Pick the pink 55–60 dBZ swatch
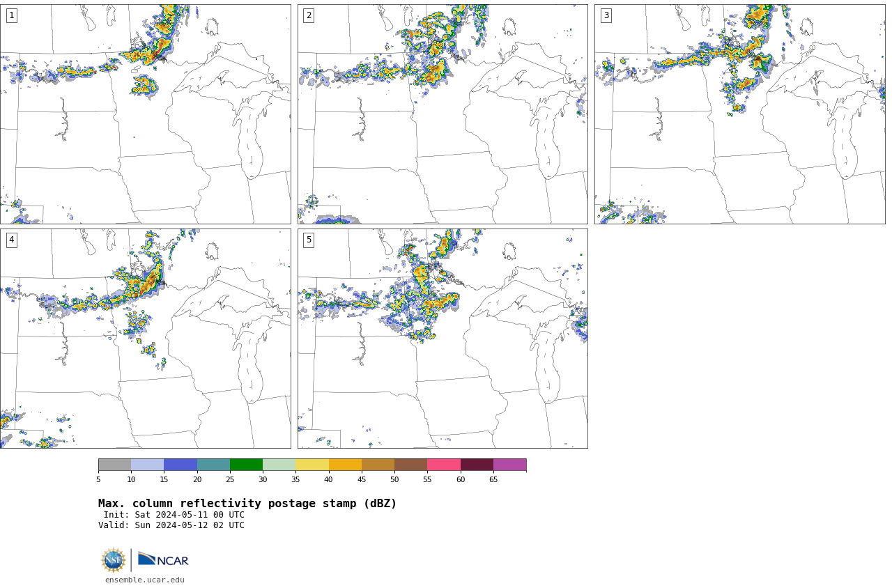Image resolution: width=892 pixels, height=588 pixels. pyautogui.click(x=444, y=465)
